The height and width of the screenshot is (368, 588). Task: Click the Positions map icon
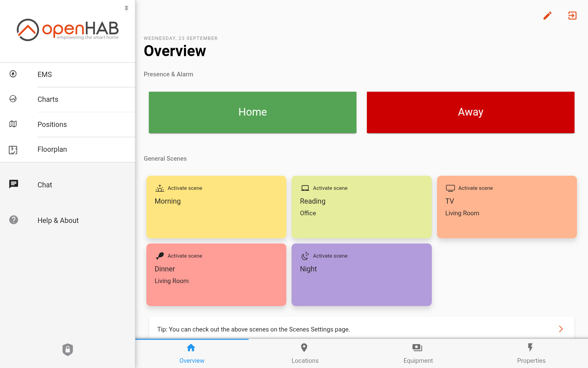pos(13,124)
